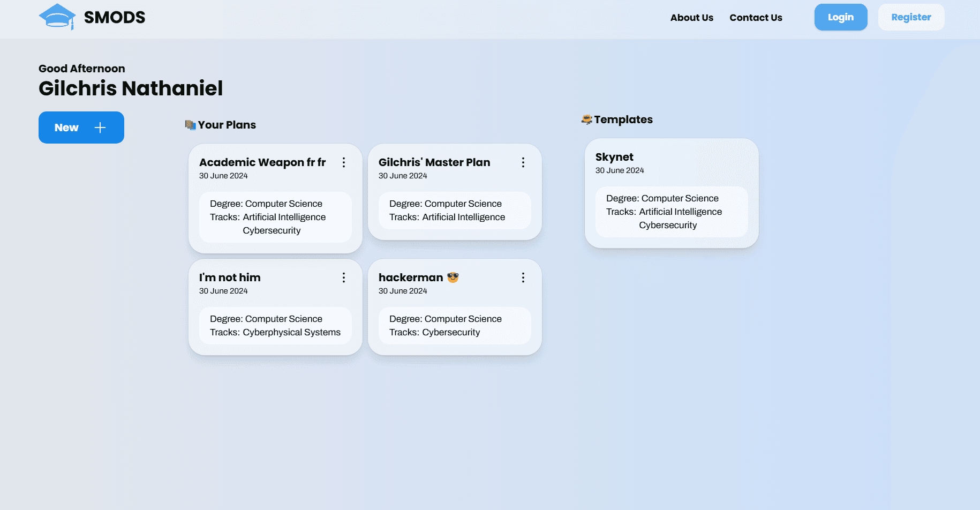Click the plus icon inside the New button
This screenshot has height=510, width=980.
[x=100, y=127]
